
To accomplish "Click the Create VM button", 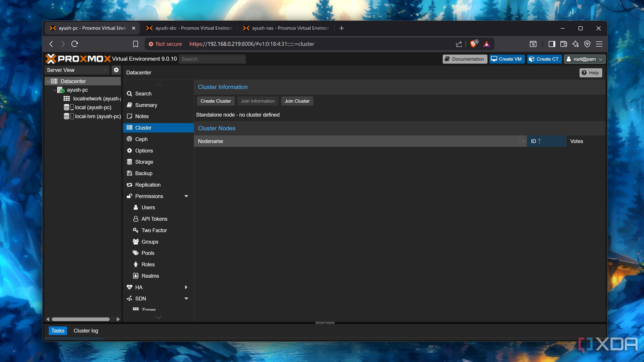I will 507,59.
